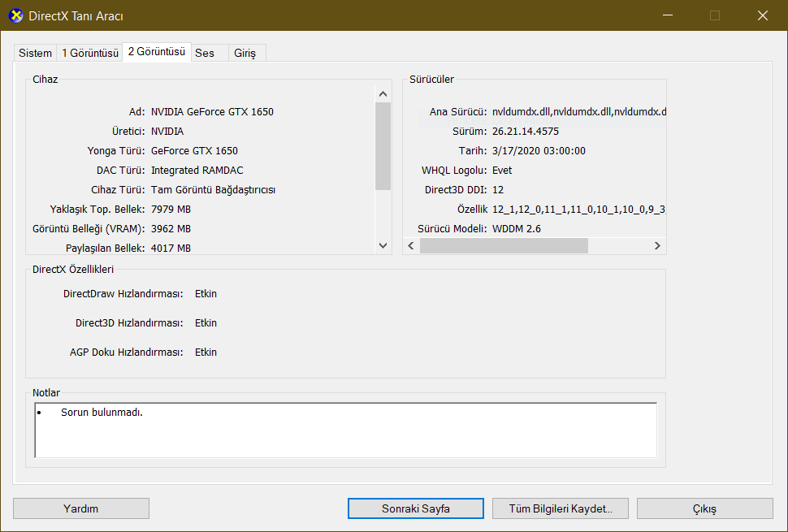Screen dimensions: 788x532
Task: Click the Cihaz scroll up arrow
Action: click(x=383, y=94)
